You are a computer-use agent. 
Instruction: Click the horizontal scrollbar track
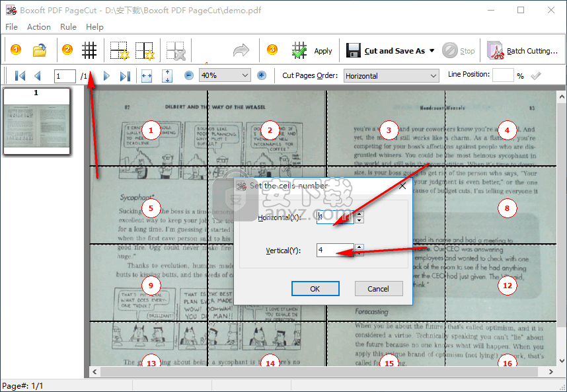click(322, 372)
